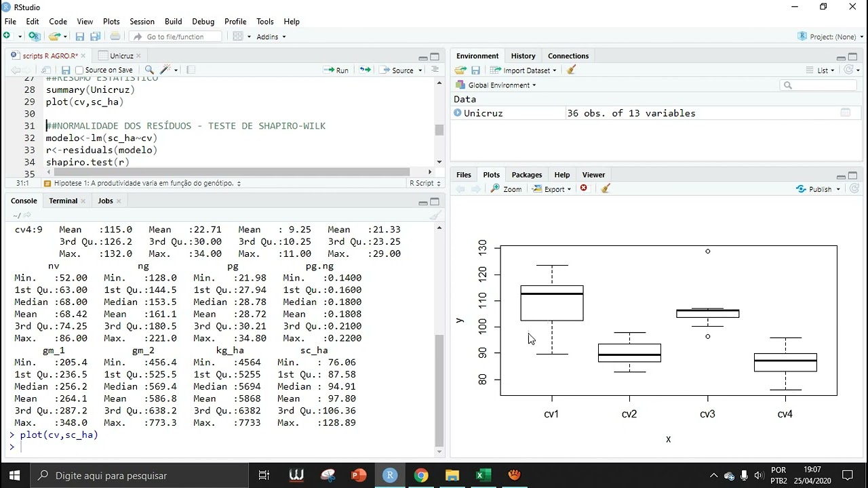868x488 pixels.
Task: Click the find/replace magnifier icon in editor
Action: [149, 70]
